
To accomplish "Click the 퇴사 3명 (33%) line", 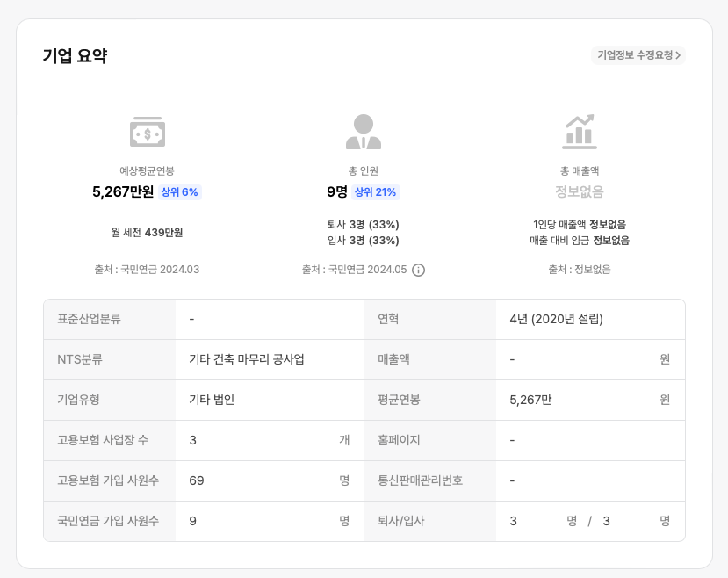I will point(363,225).
